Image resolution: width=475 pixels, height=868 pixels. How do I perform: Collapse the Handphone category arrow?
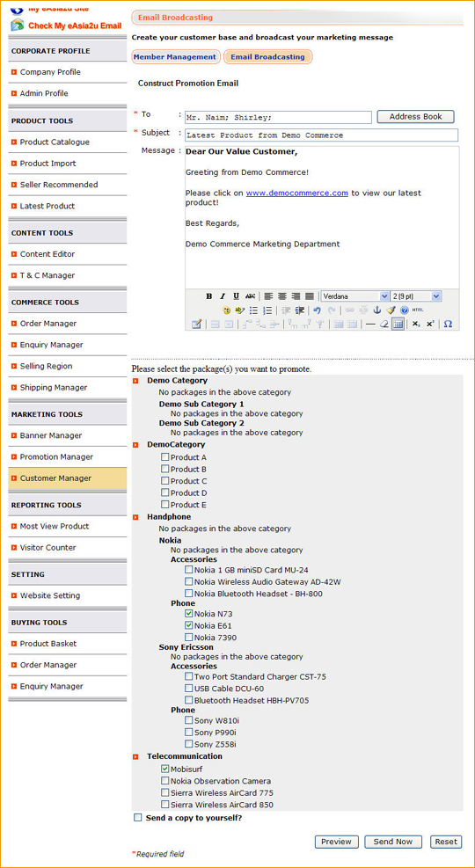(x=135, y=517)
